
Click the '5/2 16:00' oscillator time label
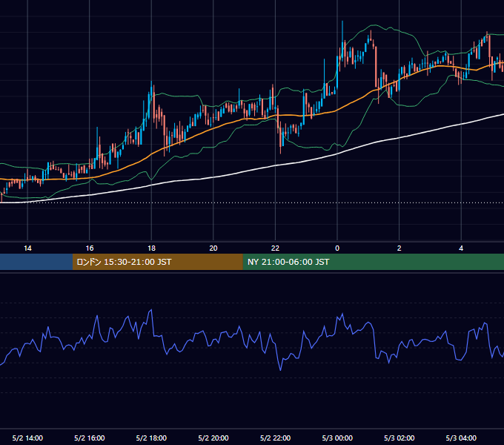click(x=90, y=438)
